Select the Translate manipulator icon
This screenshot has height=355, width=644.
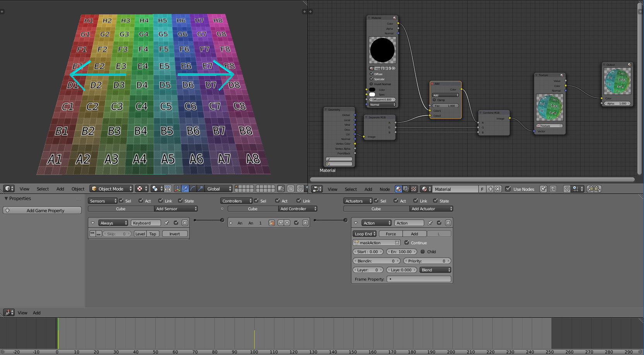click(x=185, y=189)
